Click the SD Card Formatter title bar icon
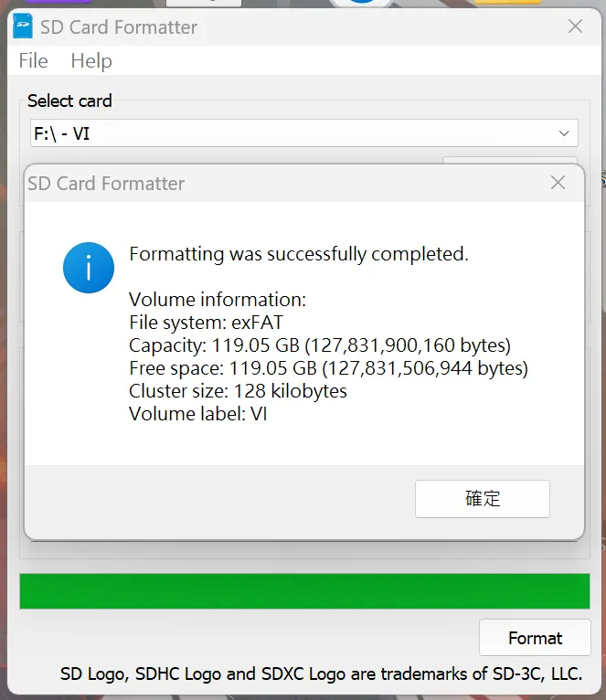 (x=23, y=27)
